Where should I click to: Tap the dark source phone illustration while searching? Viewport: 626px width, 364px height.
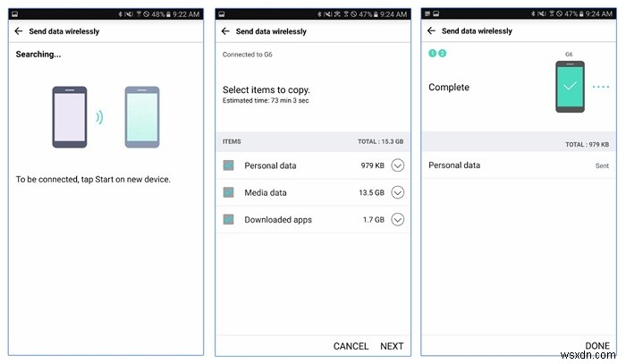pyautogui.click(x=70, y=116)
